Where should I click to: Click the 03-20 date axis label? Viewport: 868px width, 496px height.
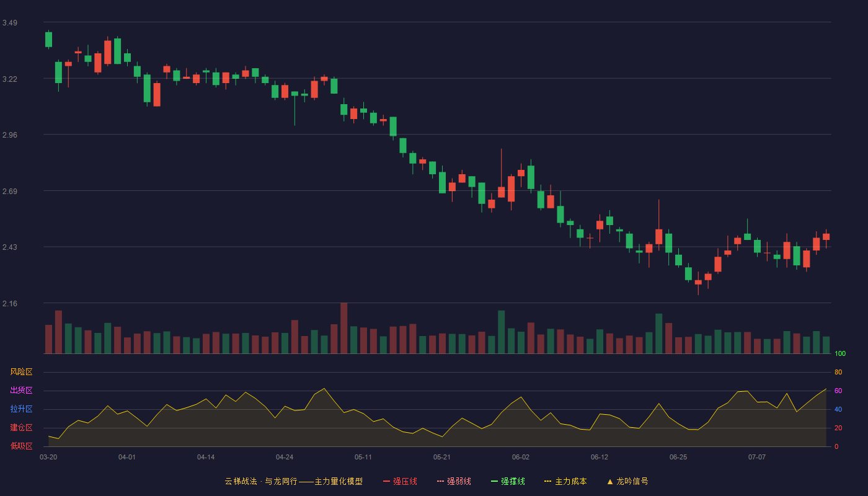(x=48, y=457)
